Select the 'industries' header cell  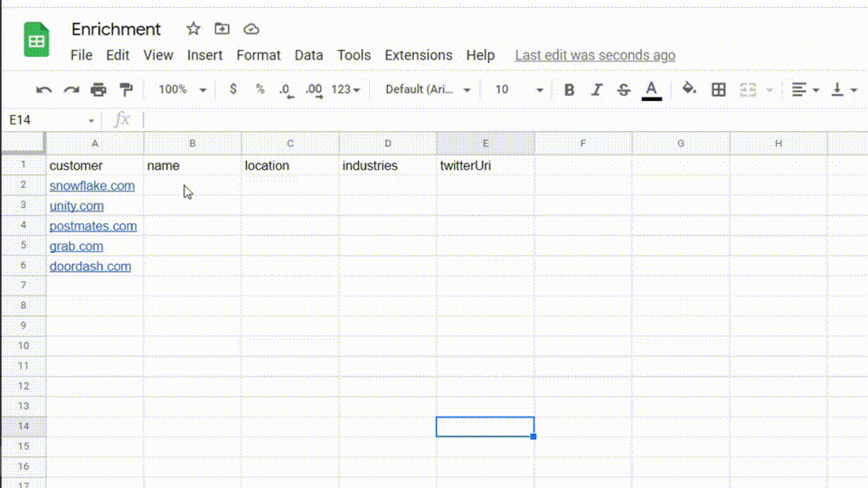tap(388, 165)
